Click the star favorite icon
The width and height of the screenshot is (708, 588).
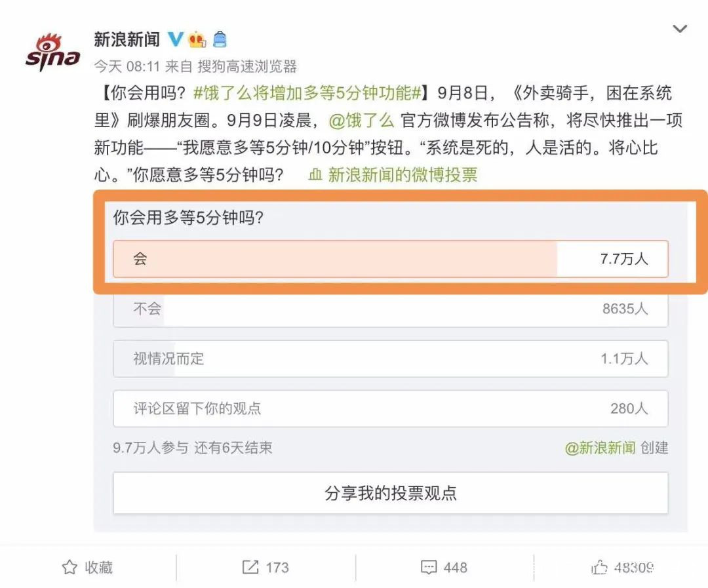click(69, 567)
